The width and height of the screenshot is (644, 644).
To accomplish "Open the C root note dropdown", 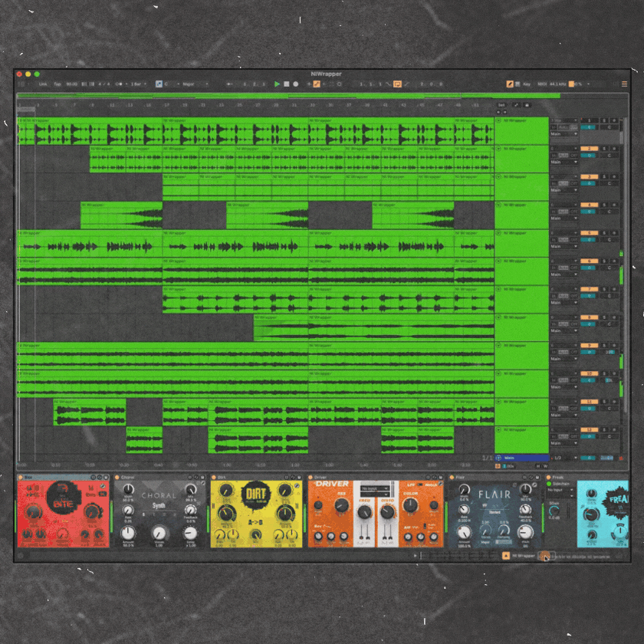I will (x=172, y=84).
